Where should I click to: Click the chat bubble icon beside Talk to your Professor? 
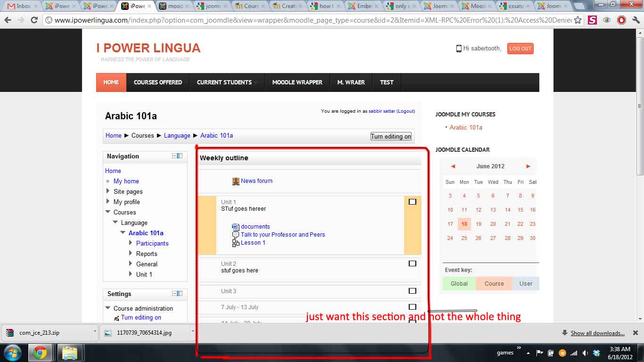pos(236,235)
